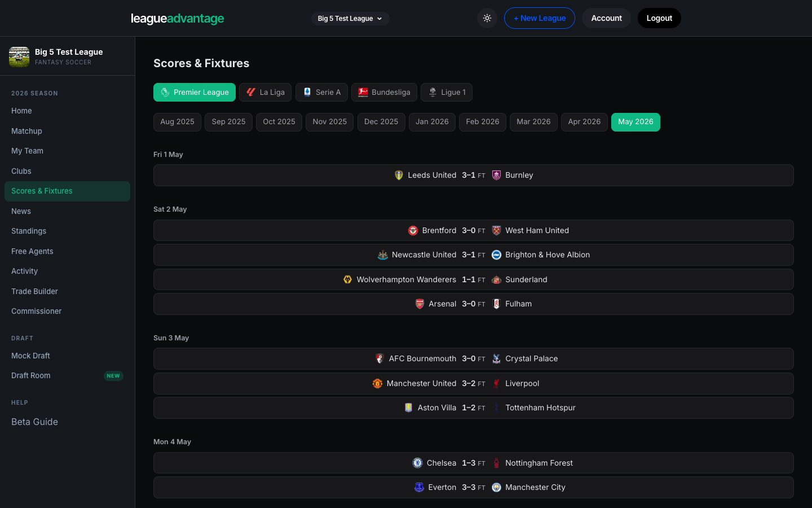Image resolution: width=812 pixels, height=508 pixels.
Task: Show fixtures for Mar 2026
Action: click(x=533, y=122)
